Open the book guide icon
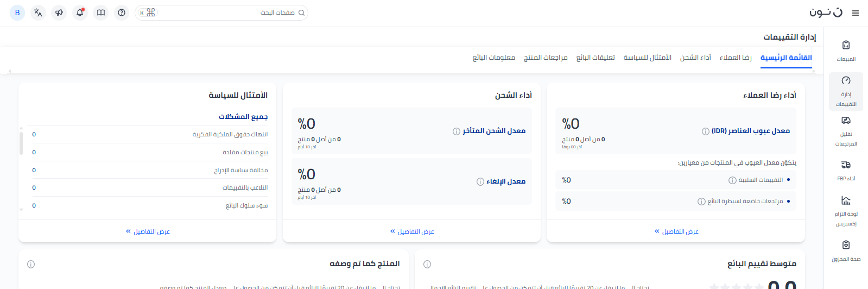The image size is (868, 289). pyautogui.click(x=101, y=12)
